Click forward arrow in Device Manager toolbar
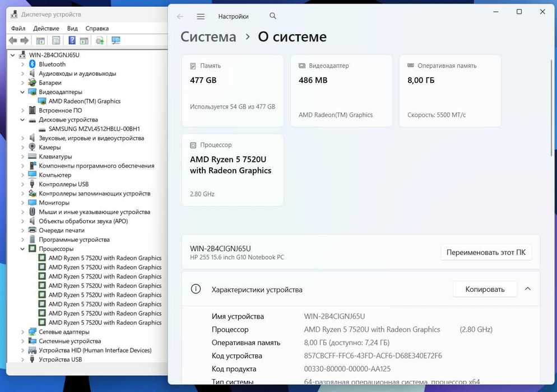The height and width of the screenshot is (392, 557). pos(24,40)
